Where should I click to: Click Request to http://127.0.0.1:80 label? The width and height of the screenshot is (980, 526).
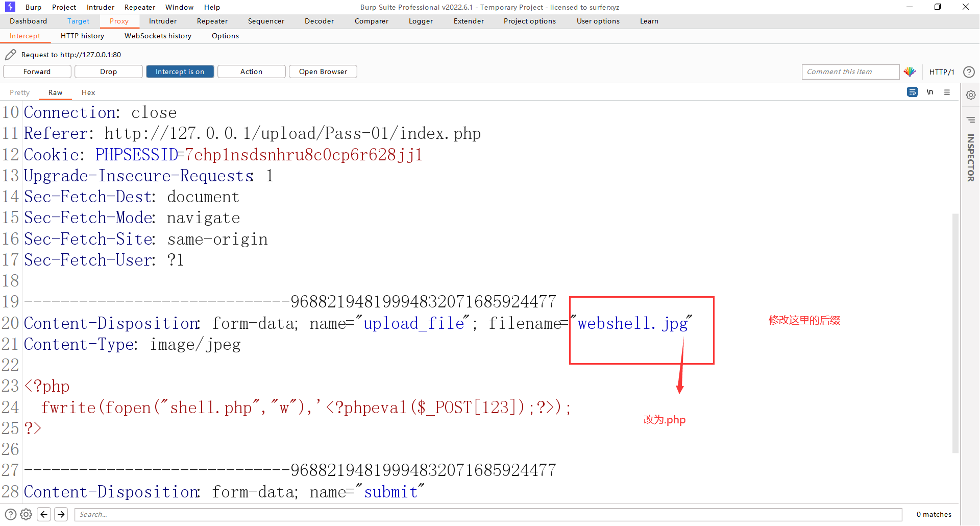[71, 55]
